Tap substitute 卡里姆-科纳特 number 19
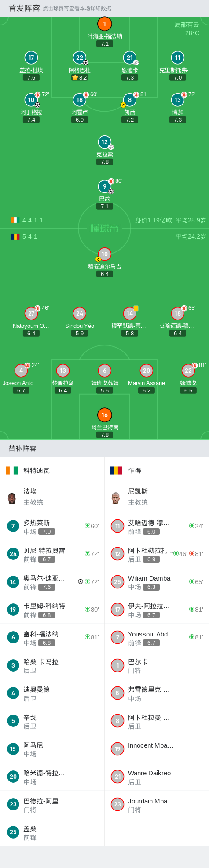The image size is (209, 868). tap(52, 610)
